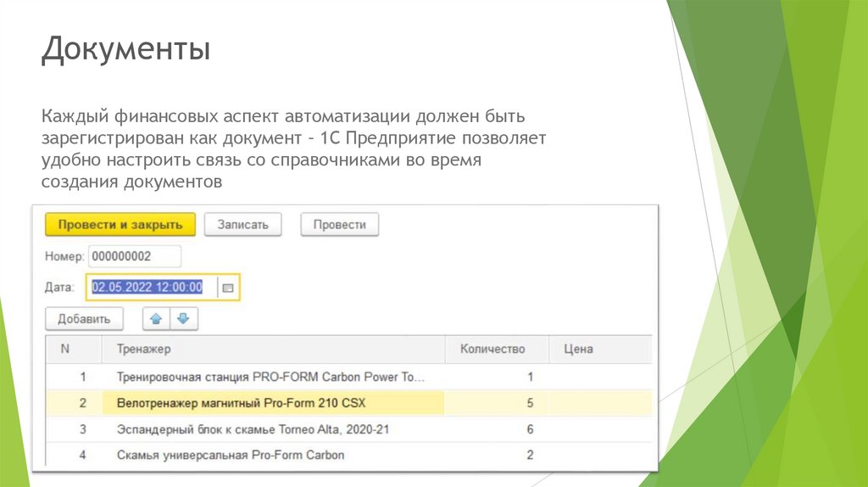Click quantity cell '1' of Тренировочная станция row
This screenshot has width=868, height=487.
[x=497, y=377]
